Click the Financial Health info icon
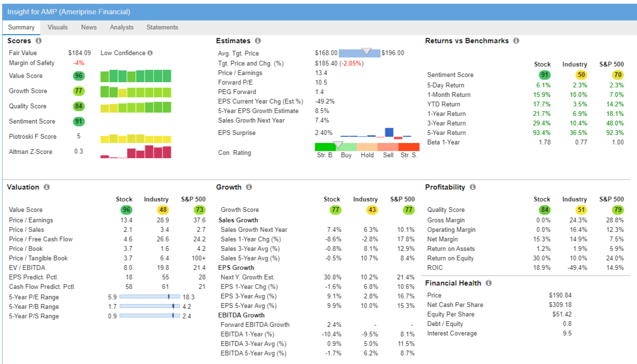Viewport: 637px width, 364px height. tap(489, 283)
